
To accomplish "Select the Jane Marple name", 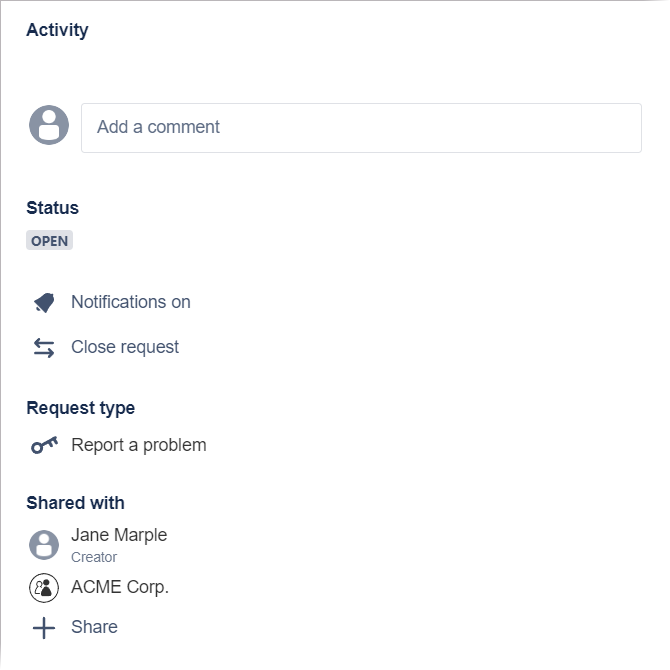I will [x=119, y=535].
